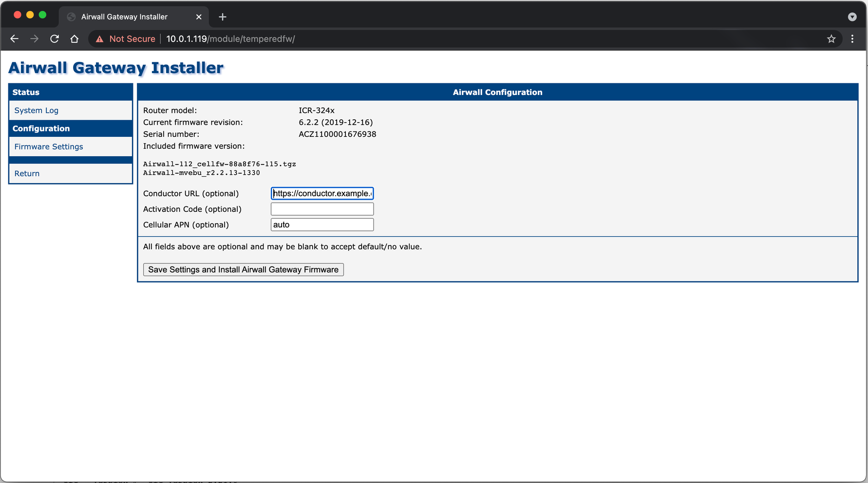Click the 'All fields above are optional' note
The image size is (868, 483).
[x=283, y=246]
